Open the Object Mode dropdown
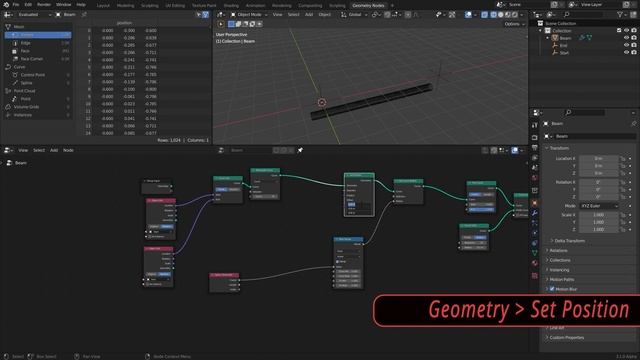The width and height of the screenshot is (640, 360). pos(249,15)
